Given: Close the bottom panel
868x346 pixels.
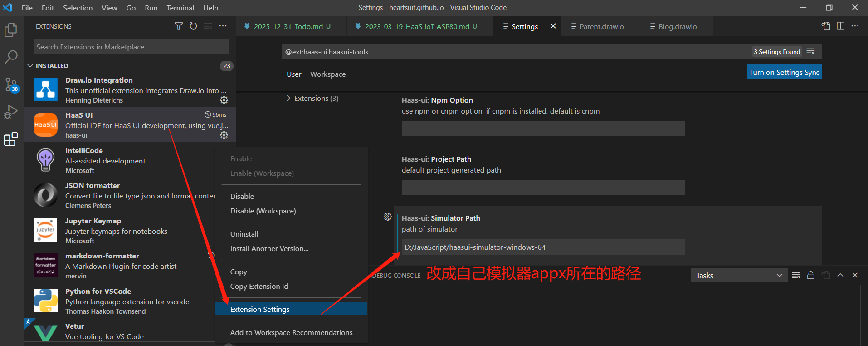Looking at the screenshot, I should [855, 275].
